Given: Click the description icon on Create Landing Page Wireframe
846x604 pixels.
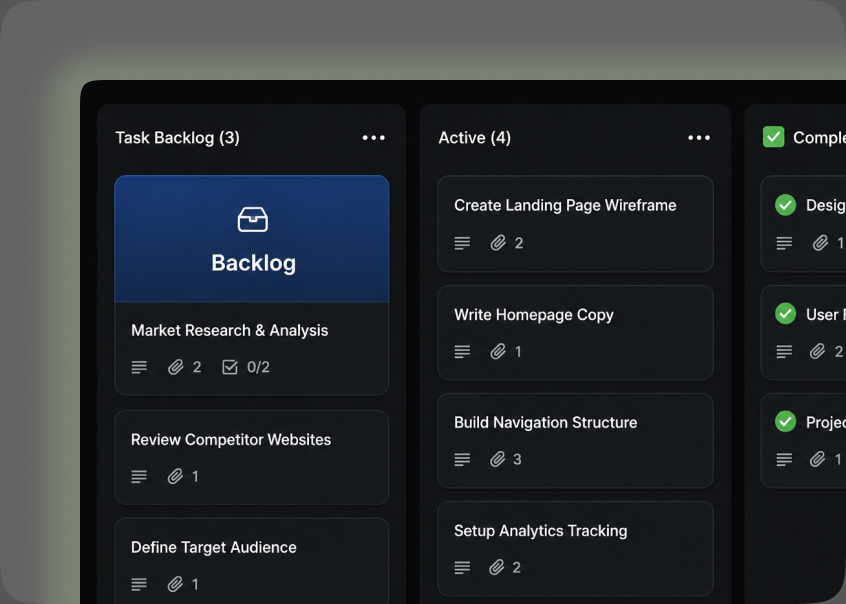Looking at the screenshot, I should click(x=462, y=243).
